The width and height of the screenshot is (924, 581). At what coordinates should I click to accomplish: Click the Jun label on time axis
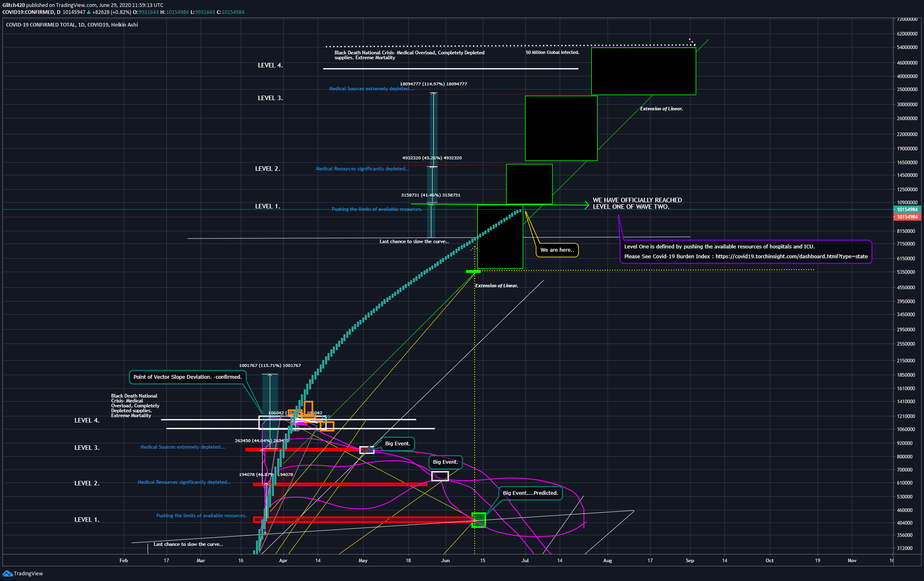click(x=445, y=561)
